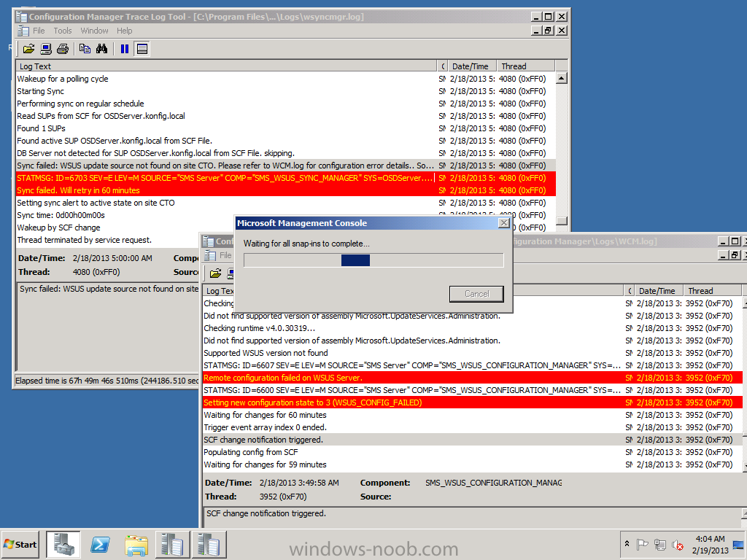Click Cancel in Microsoft Management Console dialog
747x560 pixels.
pyautogui.click(x=476, y=294)
